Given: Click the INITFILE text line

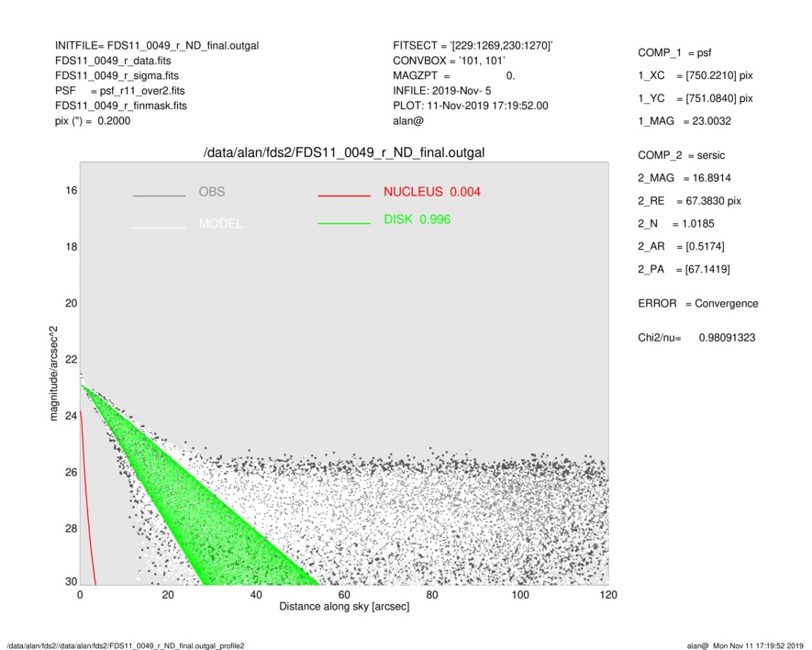Looking at the screenshot, I should 157,46.
